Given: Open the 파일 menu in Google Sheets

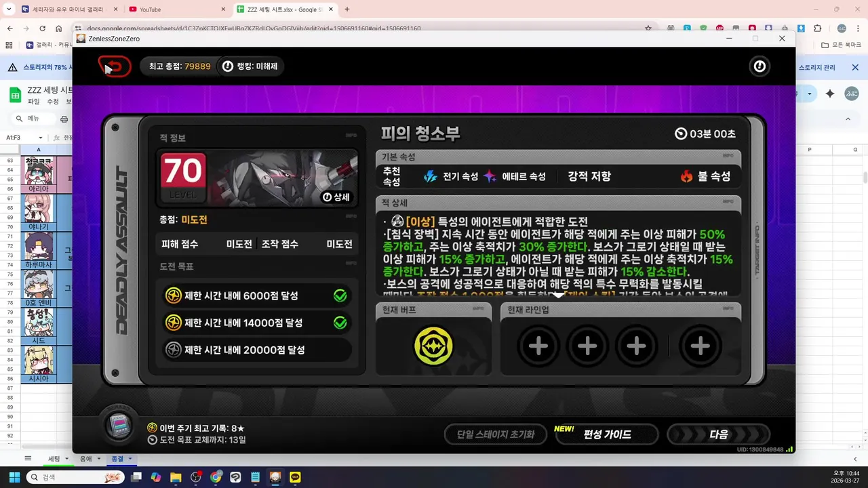Looking at the screenshot, I should (x=34, y=102).
